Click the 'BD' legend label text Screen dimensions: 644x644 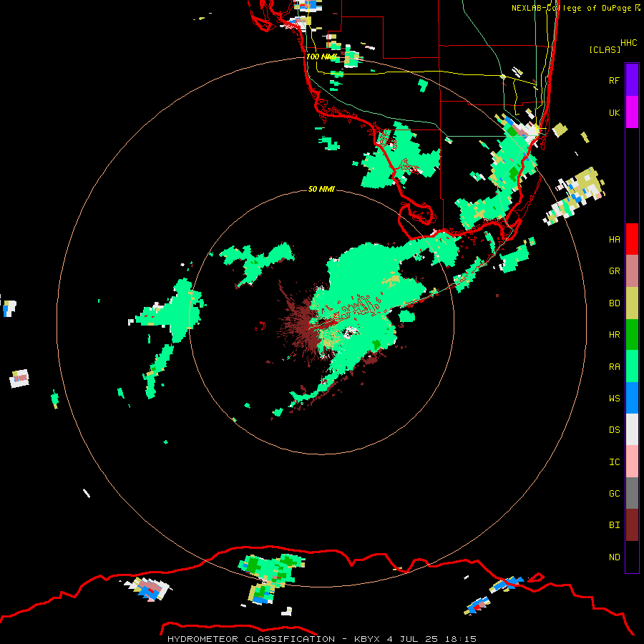[614, 303]
